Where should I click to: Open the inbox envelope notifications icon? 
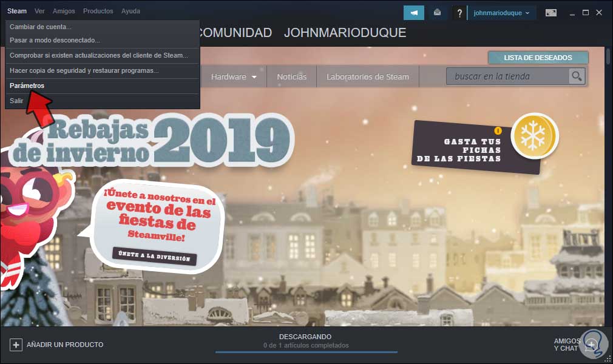click(x=438, y=13)
